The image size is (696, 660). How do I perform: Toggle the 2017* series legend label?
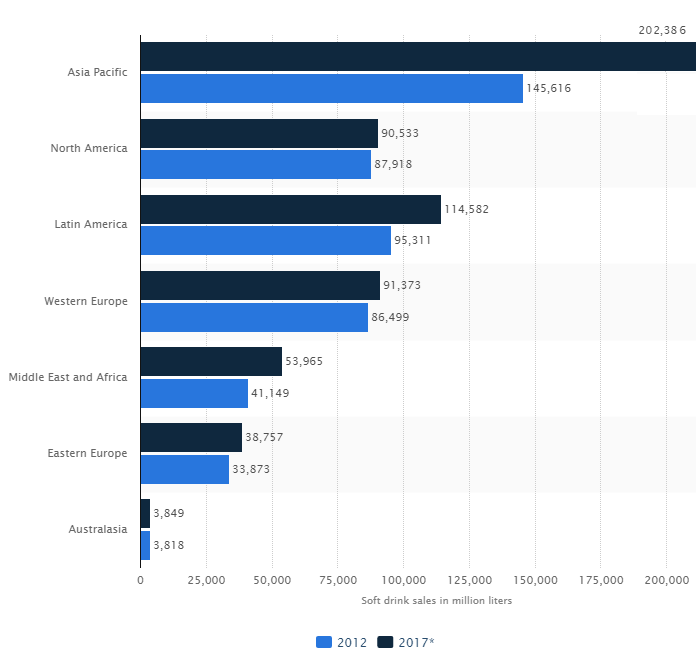coord(418,642)
